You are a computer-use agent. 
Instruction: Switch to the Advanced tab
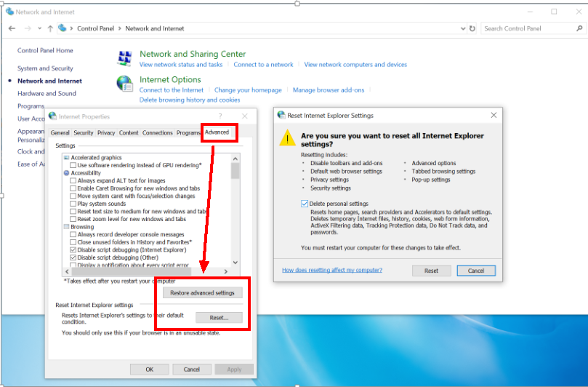[217, 132]
